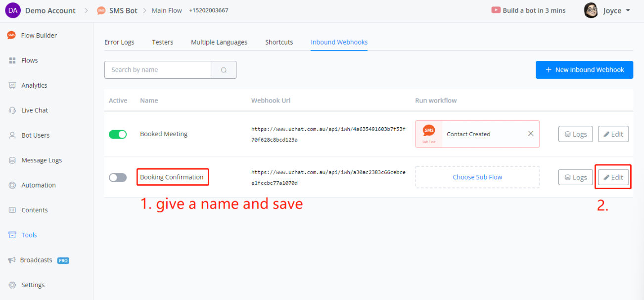The image size is (644, 300).
Task: Click the Flow Builder SMS icon in sidebar
Action: click(x=11, y=35)
